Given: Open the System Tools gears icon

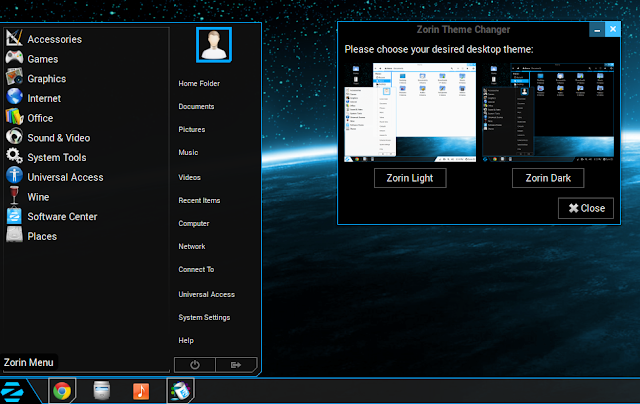Looking at the screenshot, I should [x=14, y=155].
